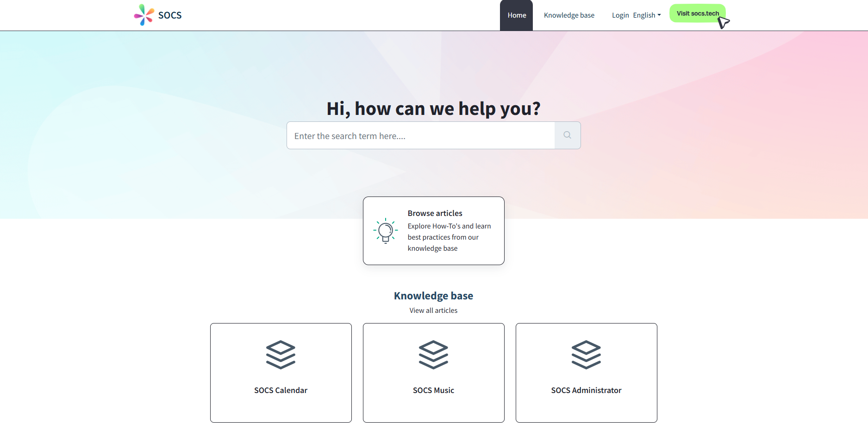
Task: Click the SOCS colorful pinwheel logo
Action: tap(144, 15)
